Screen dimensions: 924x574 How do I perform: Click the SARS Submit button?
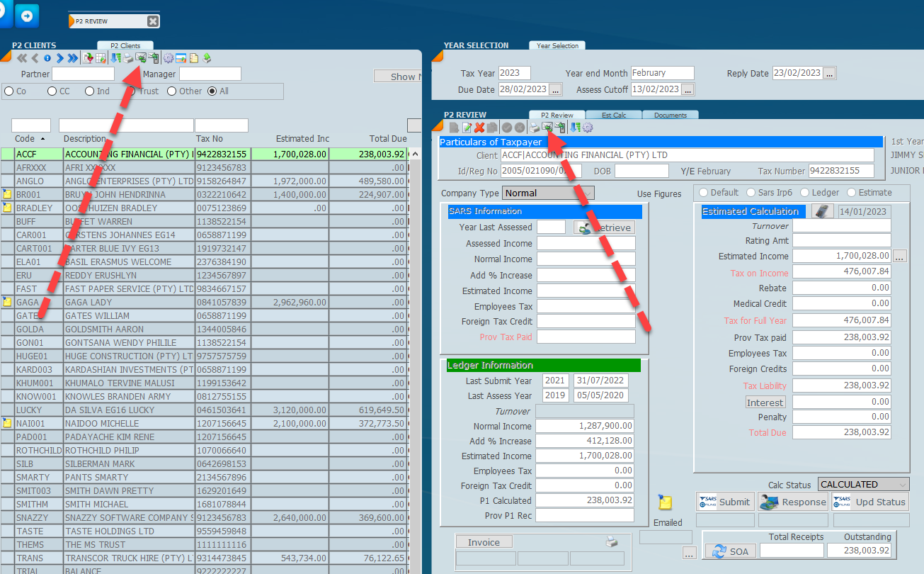726,502
